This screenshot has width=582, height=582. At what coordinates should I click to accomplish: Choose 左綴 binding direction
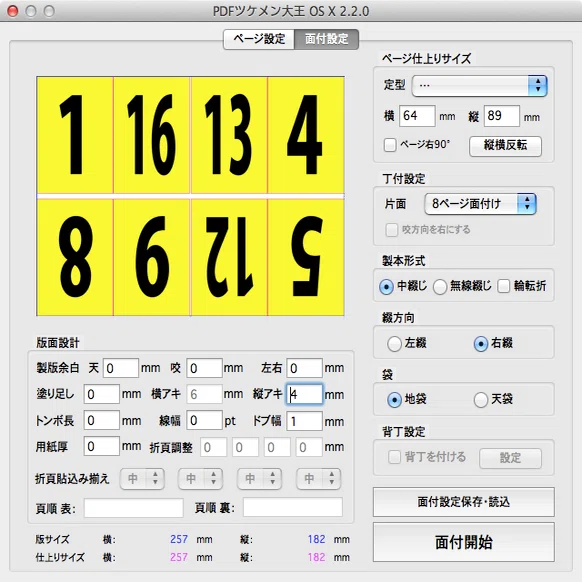(x=394, y=343)
